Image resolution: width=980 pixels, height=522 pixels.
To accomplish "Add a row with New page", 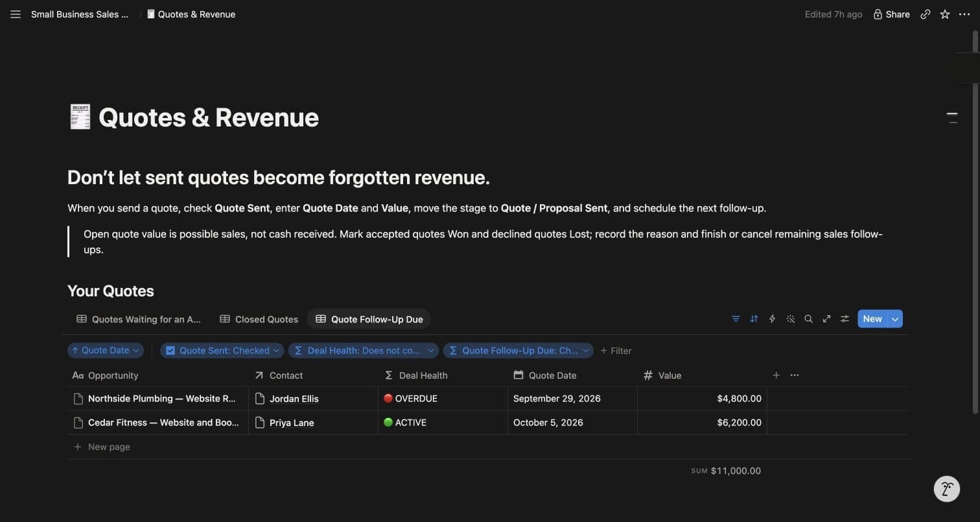I will point(102,447).
